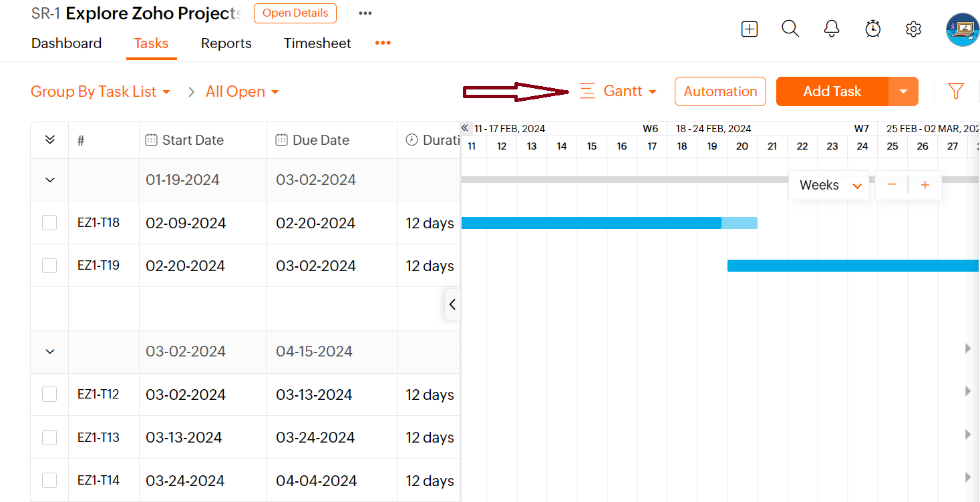
Task: Open the settings gear icon
Action: (914, 29)
